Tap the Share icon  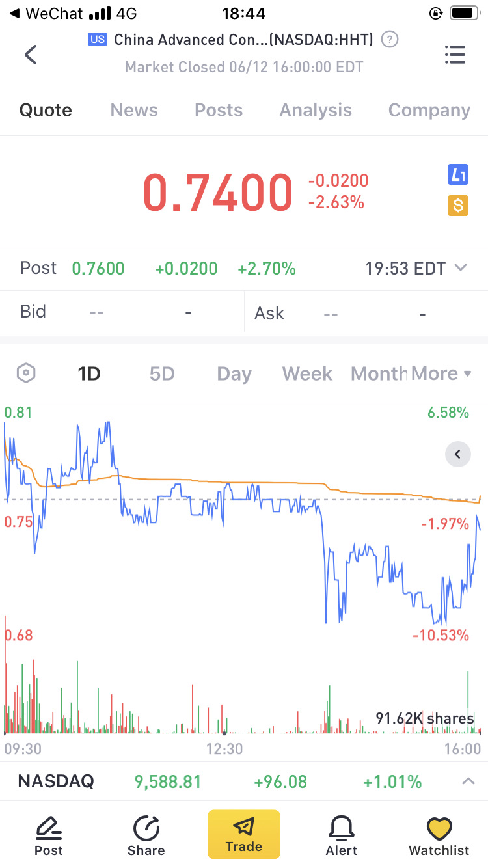click(x=146, y=828)
